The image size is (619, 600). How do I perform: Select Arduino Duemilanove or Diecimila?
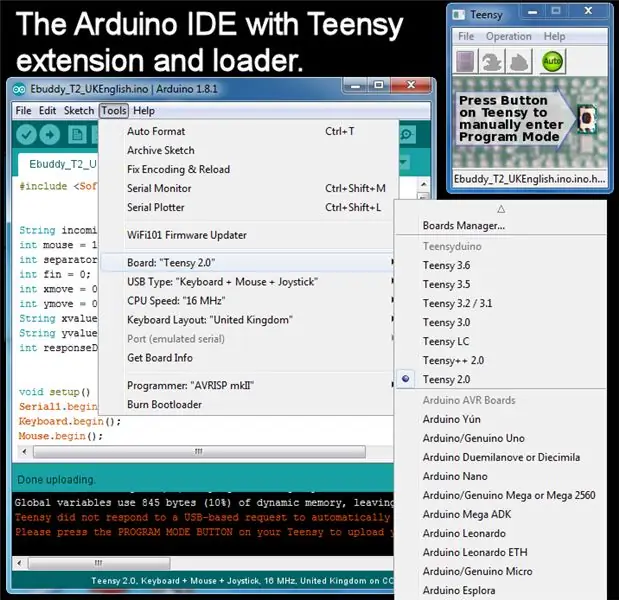(501, 457)
